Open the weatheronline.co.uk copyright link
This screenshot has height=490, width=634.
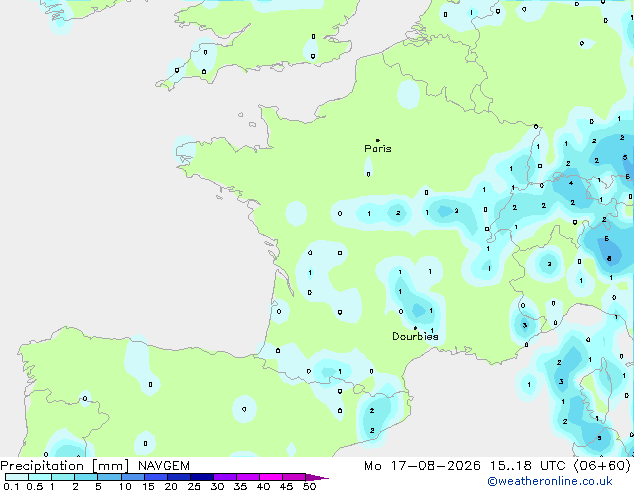pyautogui.click(x=550, y=481)
